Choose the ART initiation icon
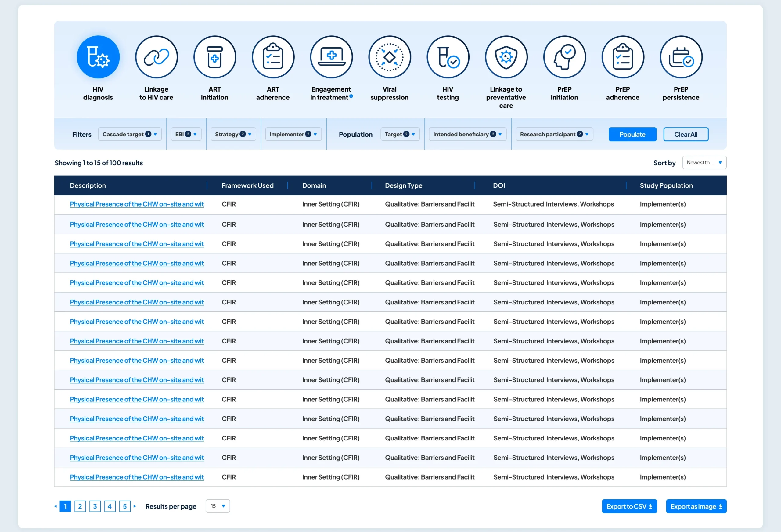Screen dimensions: 781x532 coord(215,57)
